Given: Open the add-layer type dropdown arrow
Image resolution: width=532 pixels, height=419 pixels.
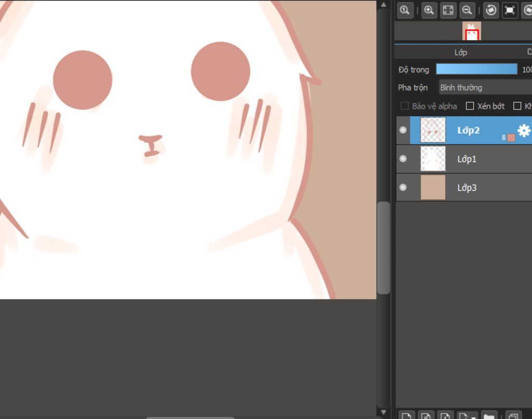Looking at the screenshot, I should coord(473,417).
